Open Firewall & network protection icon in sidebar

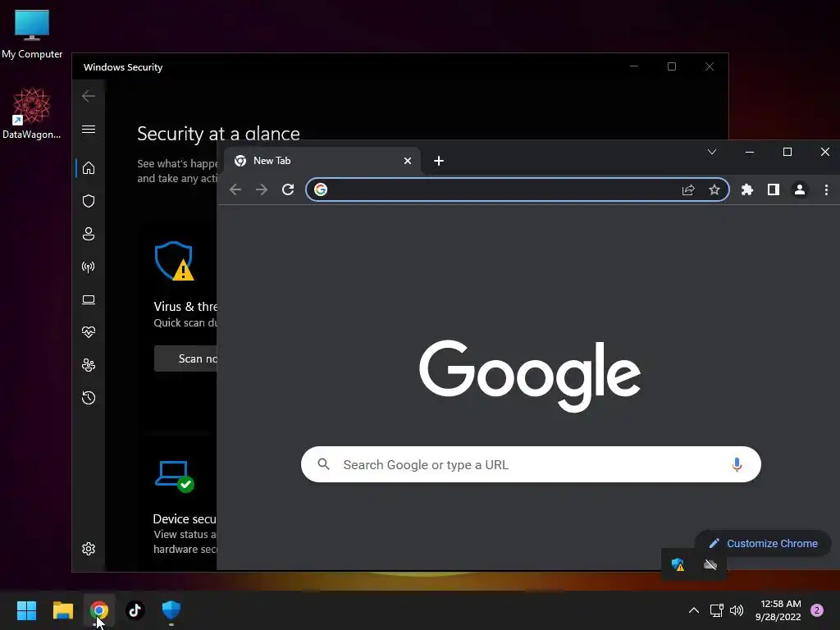coord(89,267)
